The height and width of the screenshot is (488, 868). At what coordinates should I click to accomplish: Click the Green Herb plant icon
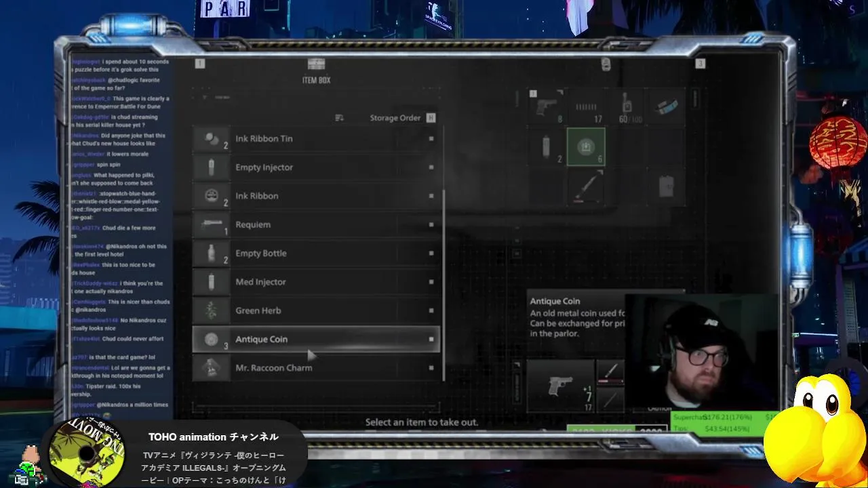click(x=212, y=310)
